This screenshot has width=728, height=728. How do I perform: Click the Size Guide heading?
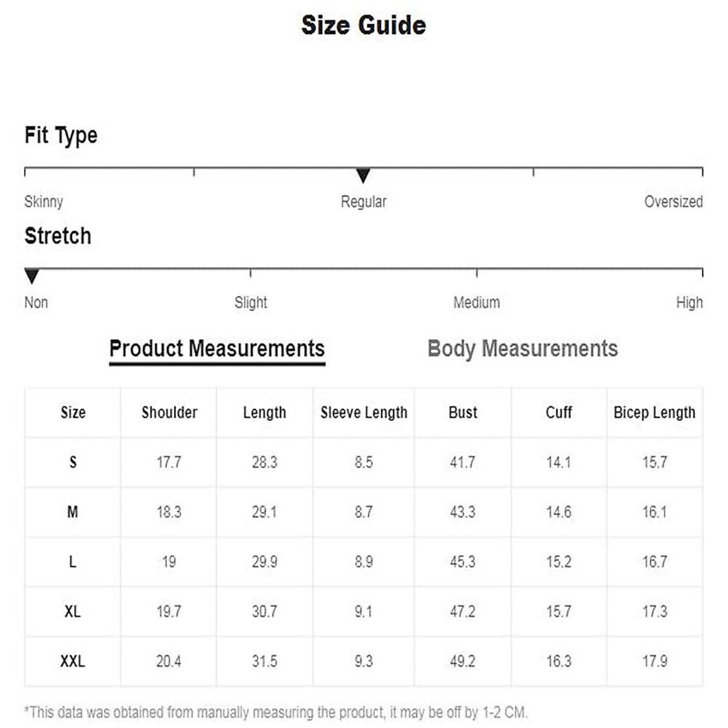363,25
